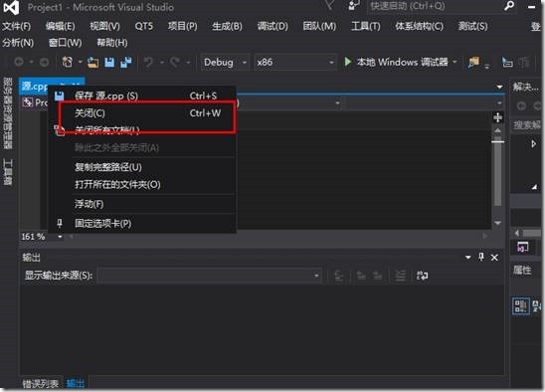Click the clear all output icon
This screenshot has width=545, height=392.
[401, 277]
